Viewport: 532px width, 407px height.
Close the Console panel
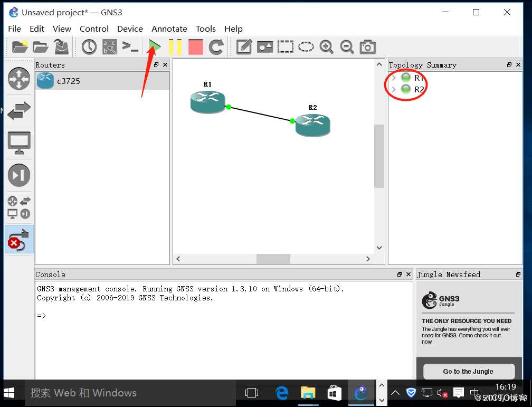(x=408, y=274)
